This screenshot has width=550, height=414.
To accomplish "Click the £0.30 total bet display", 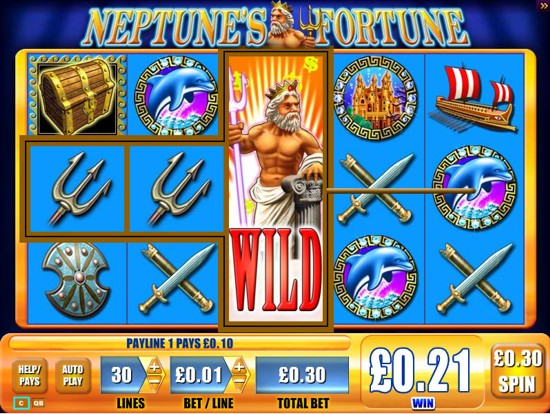I will (x=302, y=375).
